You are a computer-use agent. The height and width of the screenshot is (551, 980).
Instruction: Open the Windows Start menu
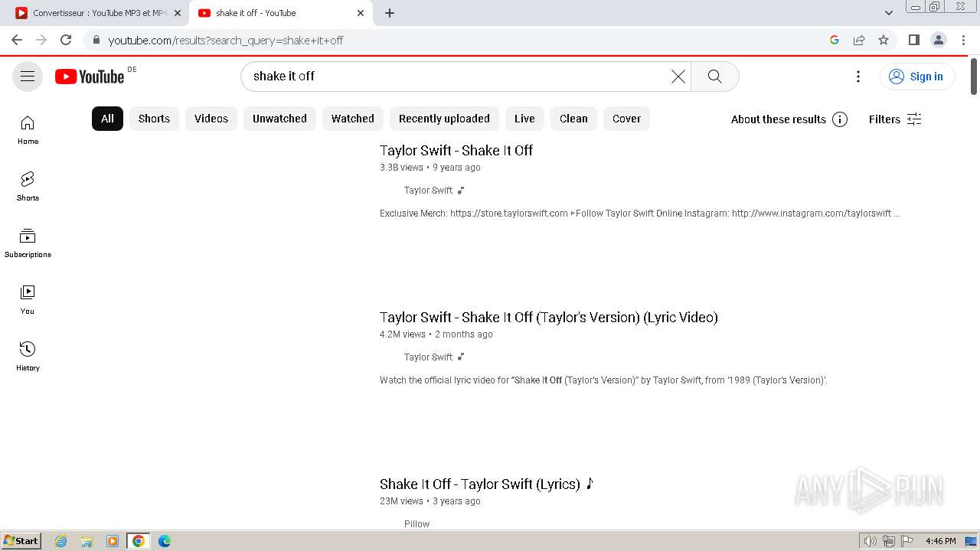tap(21, 540)
